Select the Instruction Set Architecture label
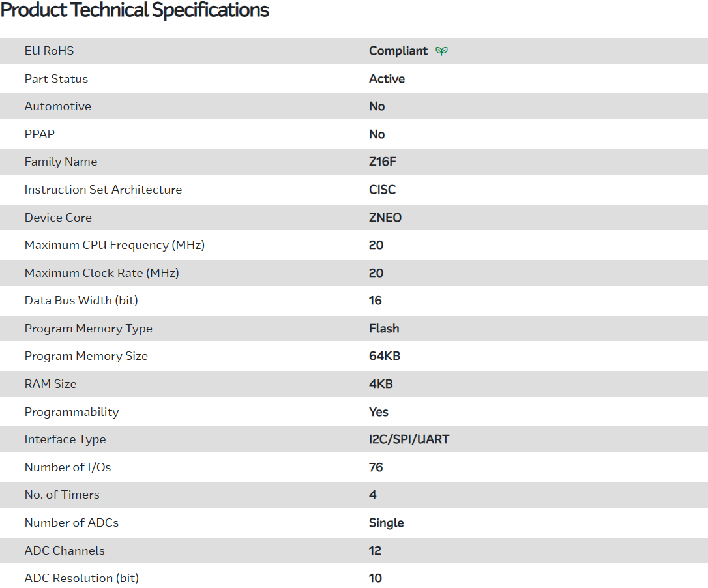 point(103,190)
